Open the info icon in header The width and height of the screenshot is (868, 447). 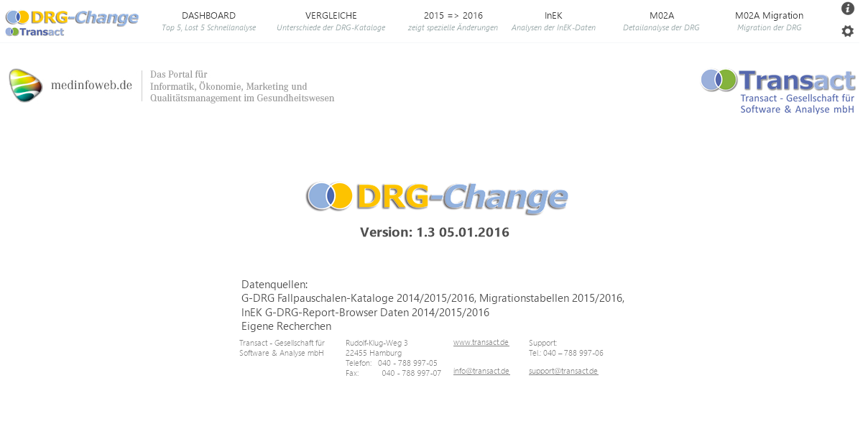coord(848,9)
